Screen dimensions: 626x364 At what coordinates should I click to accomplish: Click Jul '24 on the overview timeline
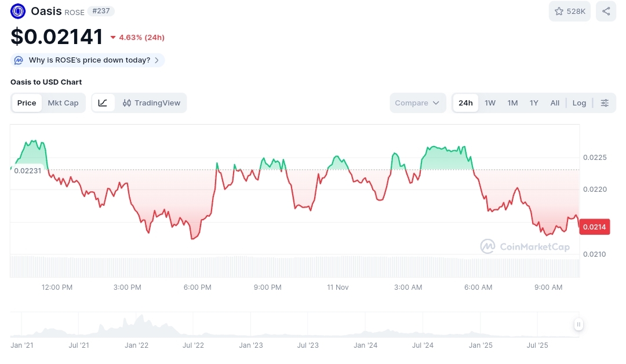[423, 345]
